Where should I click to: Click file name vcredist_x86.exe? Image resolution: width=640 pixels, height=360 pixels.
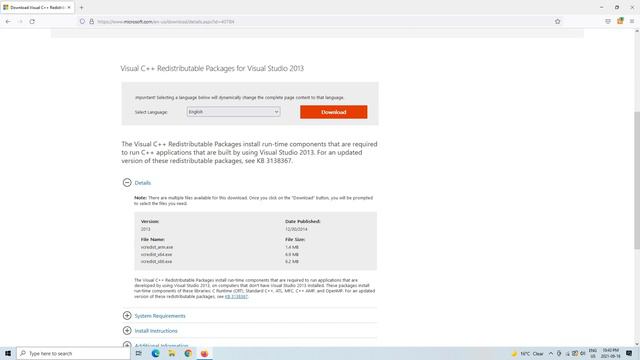point(156,261)
